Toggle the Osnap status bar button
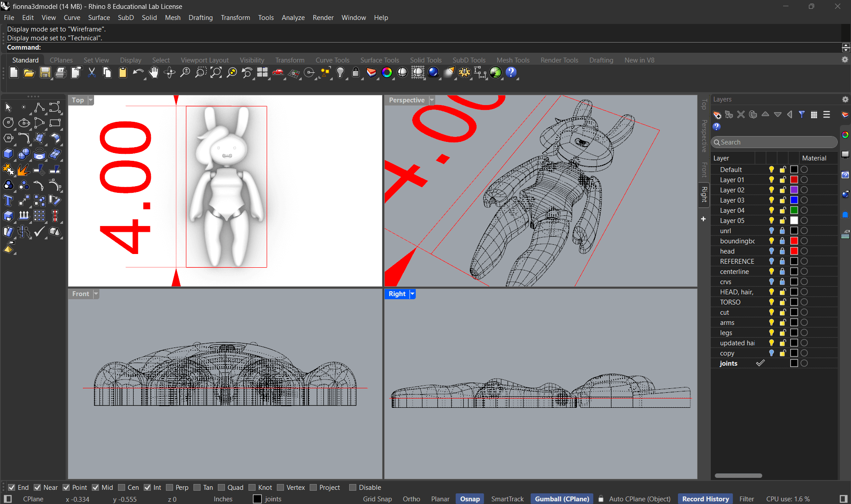Screen dimensions: 851x504 469,499
